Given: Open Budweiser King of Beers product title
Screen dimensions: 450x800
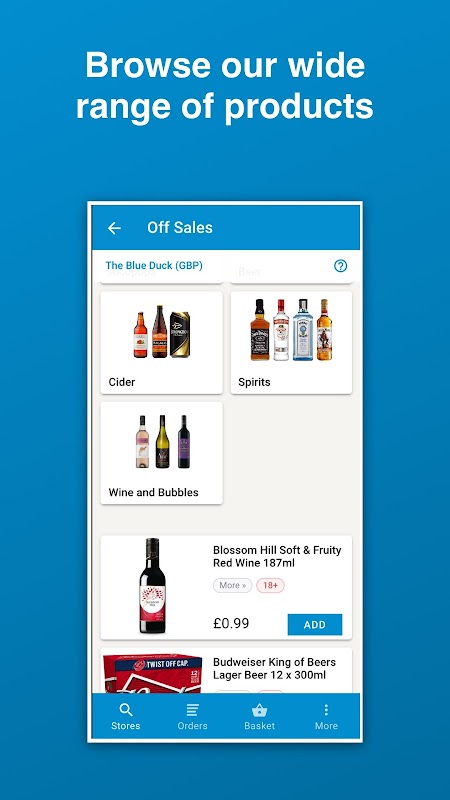Looking at the screenshot, I should tap(274, 669).
